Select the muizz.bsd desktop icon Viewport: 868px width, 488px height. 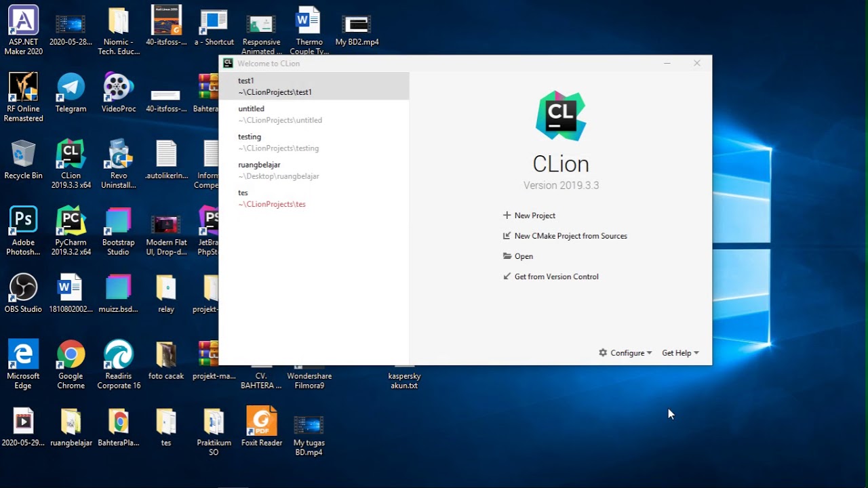pyautogui.click(x=118, y=293)
